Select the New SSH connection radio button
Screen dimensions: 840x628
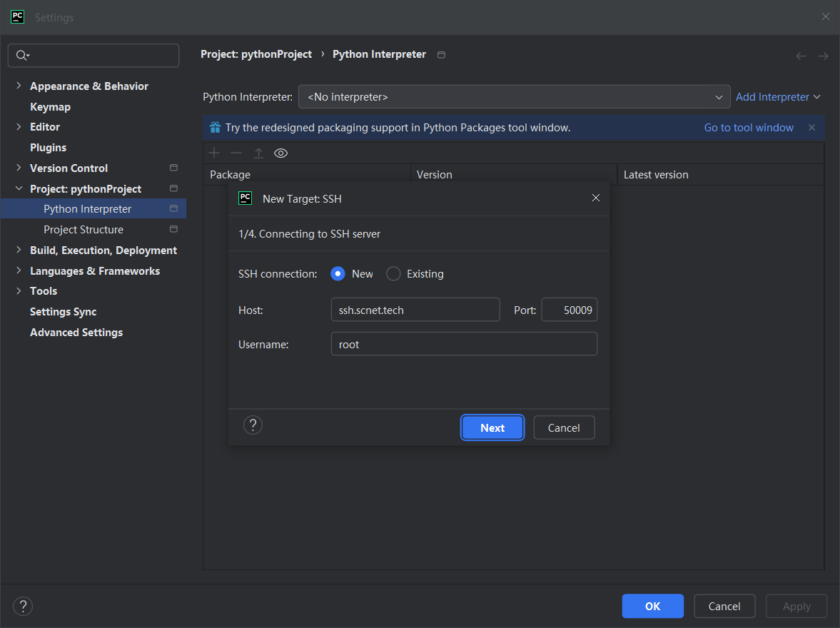[x=338, y=274]
